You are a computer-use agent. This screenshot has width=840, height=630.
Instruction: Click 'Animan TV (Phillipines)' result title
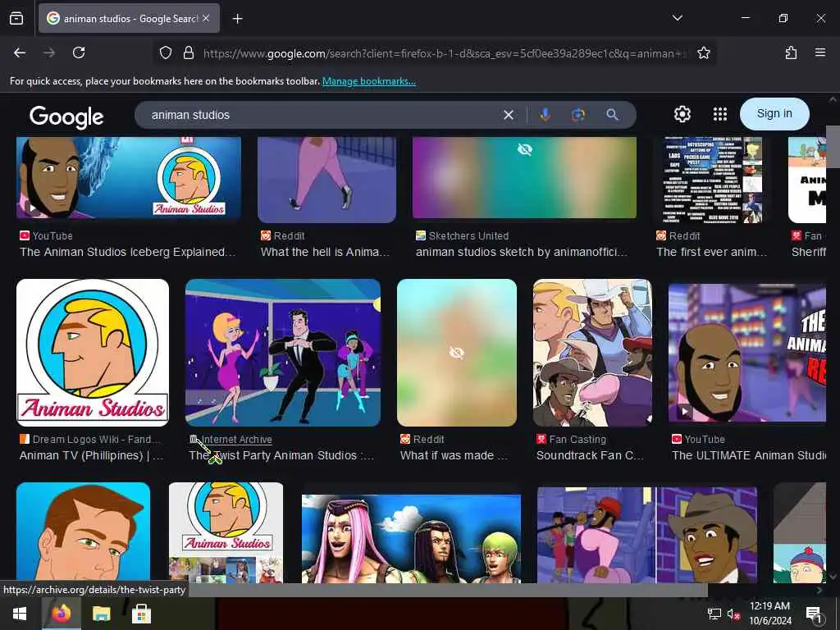[92, 455]
